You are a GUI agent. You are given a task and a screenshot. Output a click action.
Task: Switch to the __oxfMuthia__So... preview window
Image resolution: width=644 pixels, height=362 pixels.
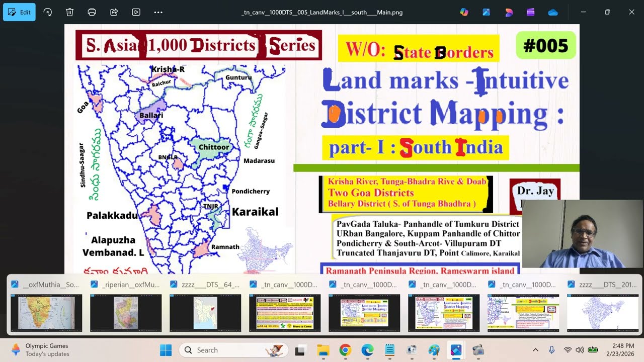pos(46,306)
